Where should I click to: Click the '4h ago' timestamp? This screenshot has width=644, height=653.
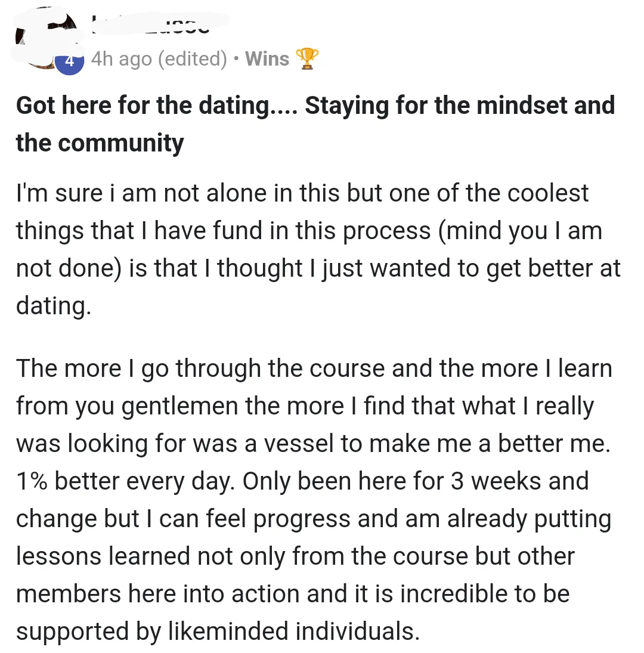122,58
